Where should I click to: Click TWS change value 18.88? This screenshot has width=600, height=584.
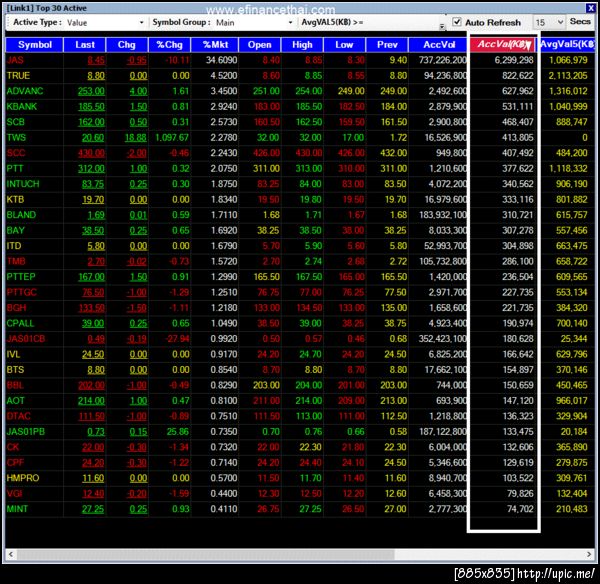click(135, 137)
